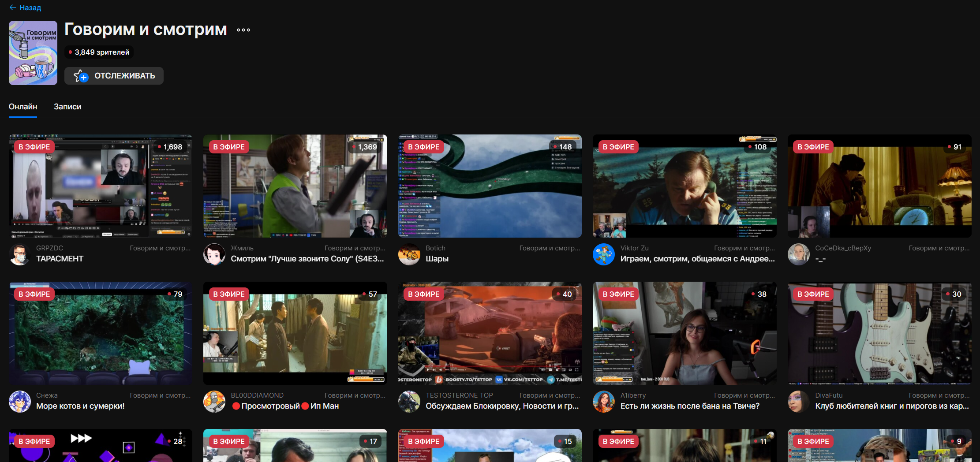Viewport: 980px width, 462px height.
Task: Open the ТАРАСМЕНТ stream title
Action: tap(60, 259)
